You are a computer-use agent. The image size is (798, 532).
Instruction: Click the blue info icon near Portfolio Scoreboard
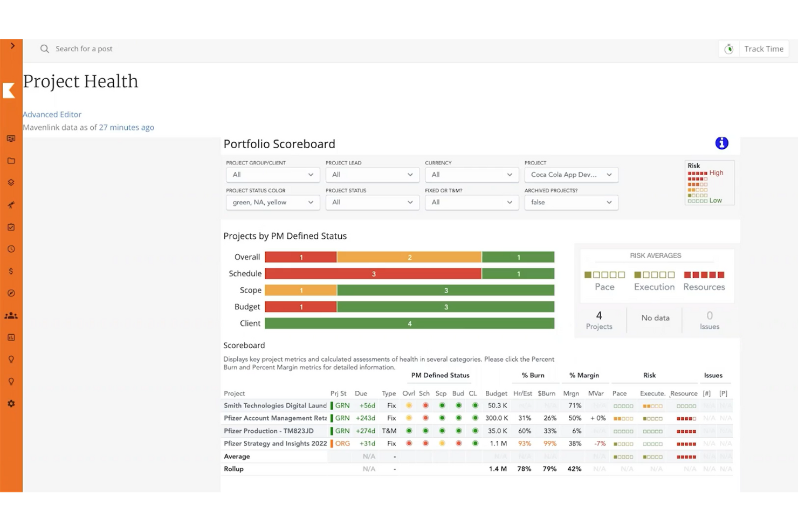[x=721, y=143]
